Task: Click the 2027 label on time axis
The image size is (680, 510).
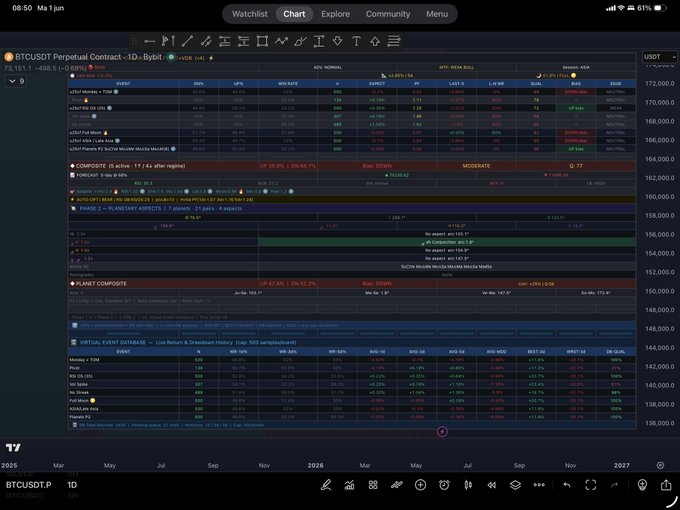Action: [621, 465]
